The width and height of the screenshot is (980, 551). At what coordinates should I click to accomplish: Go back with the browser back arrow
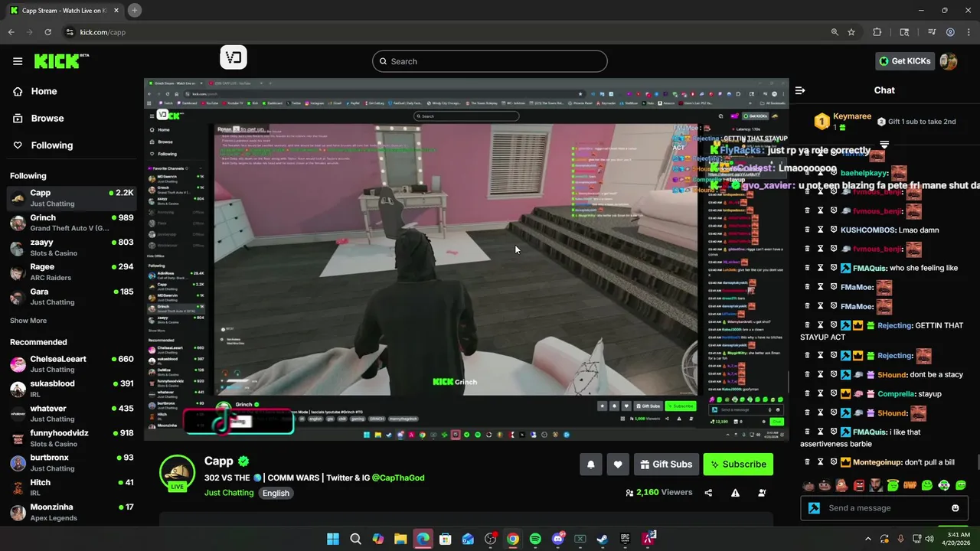tap(11, 32)
